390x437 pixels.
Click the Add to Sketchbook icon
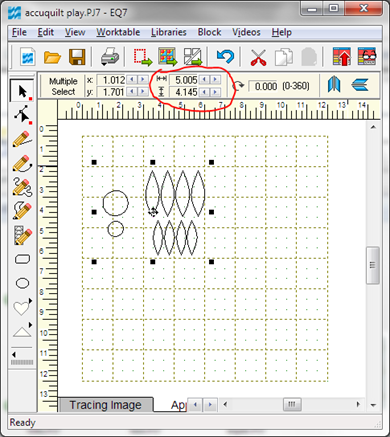(x=341, y=57)
